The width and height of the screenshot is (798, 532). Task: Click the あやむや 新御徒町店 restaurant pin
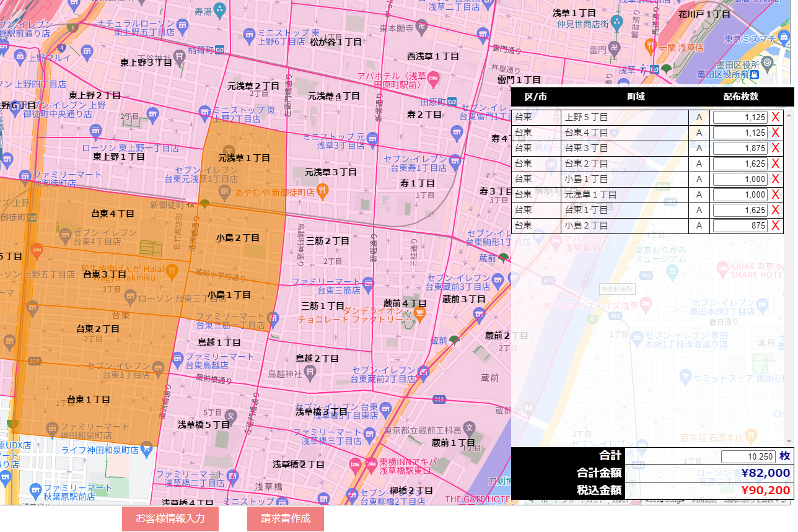(322, 191)
